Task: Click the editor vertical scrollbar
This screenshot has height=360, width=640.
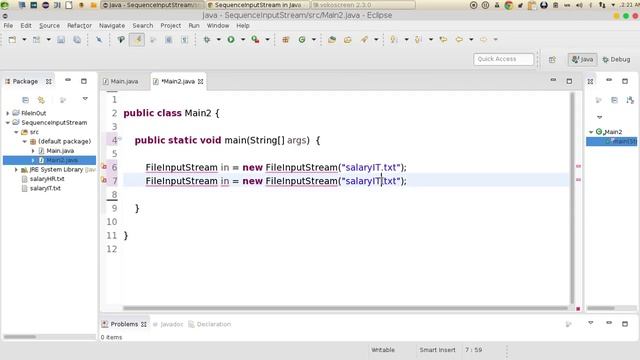Action: click(573, 198)
